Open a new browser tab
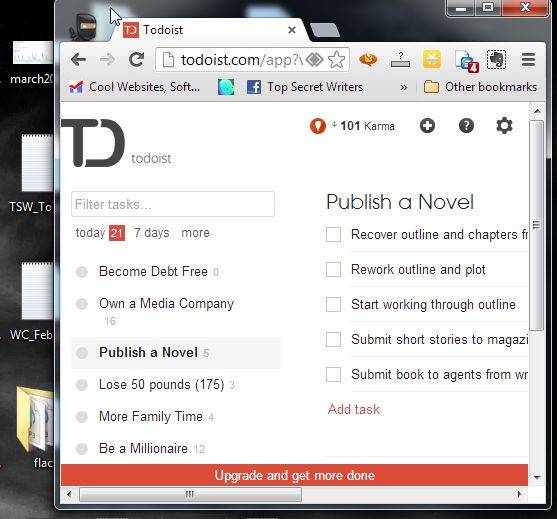The image size is (557, 519). (325, 30)
